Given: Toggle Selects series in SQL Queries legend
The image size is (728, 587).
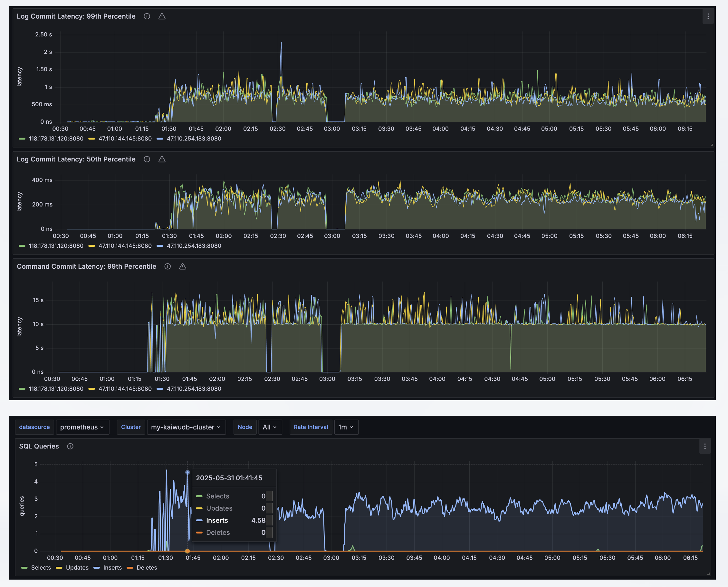Looking at the screenshot, I should 41,567.
